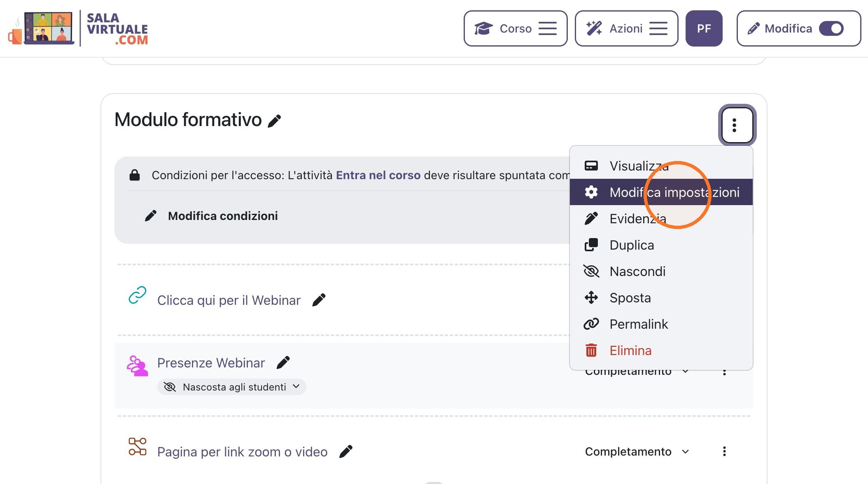
Task: Open the Corso menu
Action: coord(516,28)
